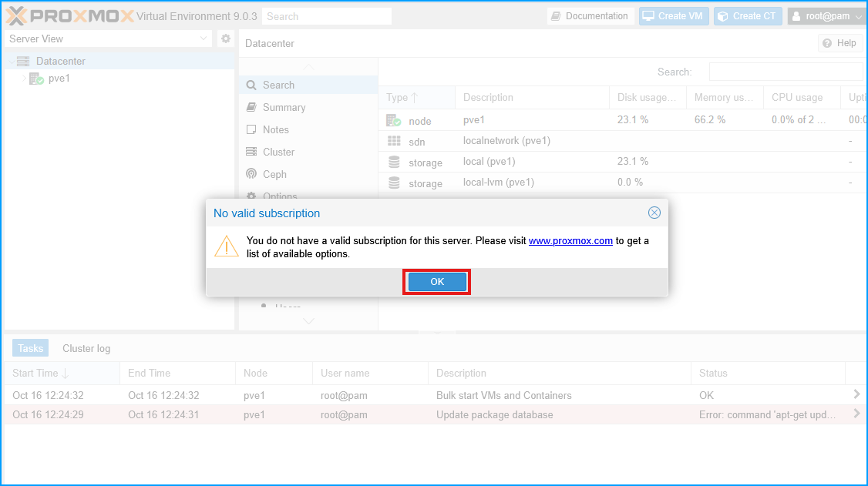Click the warning triangle in the subscription dialog
The width and height of the screenshot is (868, 486).
[227, 246]
